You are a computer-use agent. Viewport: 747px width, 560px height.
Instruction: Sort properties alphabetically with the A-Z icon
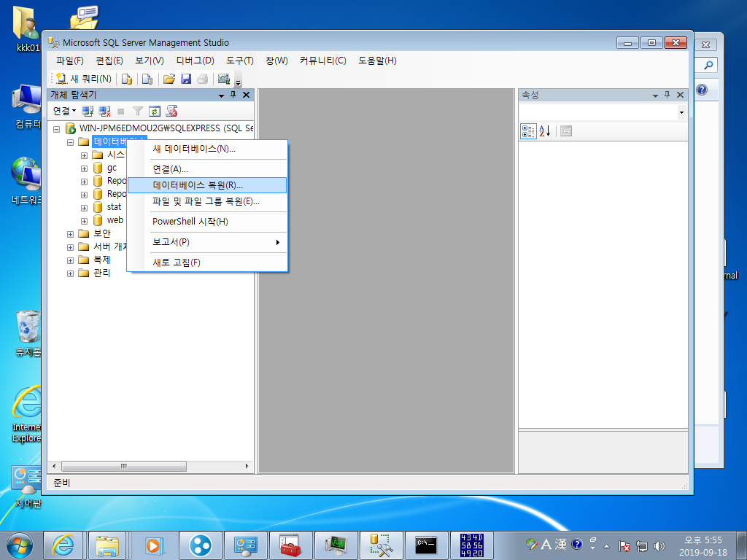(x=544, y=131)
